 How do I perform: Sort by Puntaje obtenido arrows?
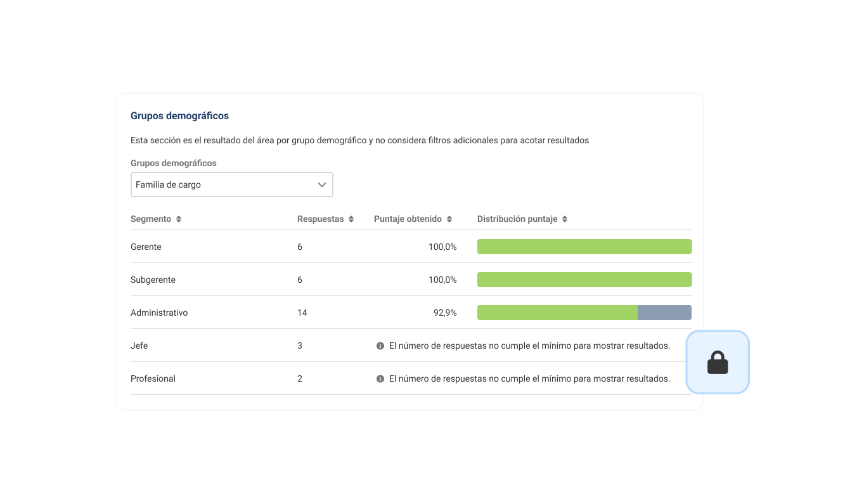tap(449, 219)
